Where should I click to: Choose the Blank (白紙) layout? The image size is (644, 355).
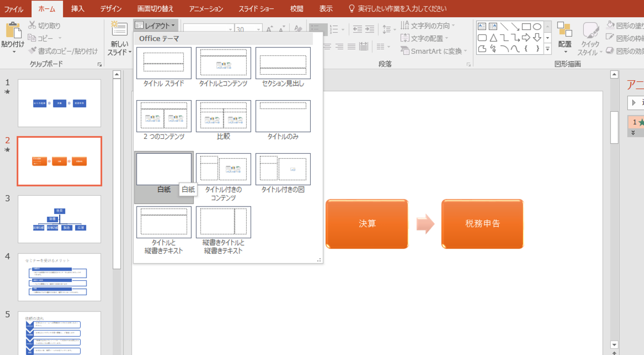tap(164, 177)
